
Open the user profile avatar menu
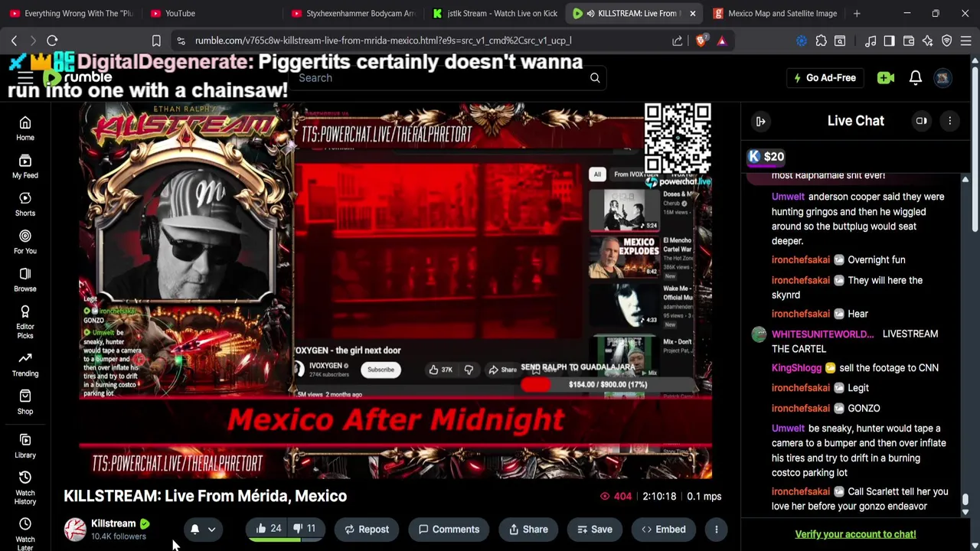tap(942, 77)
